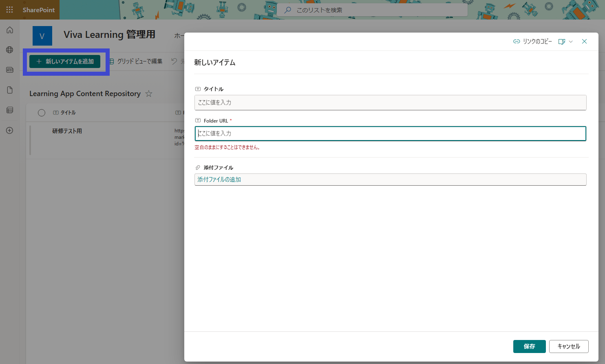Click the search magnifier icon

(x=288, y=10)
